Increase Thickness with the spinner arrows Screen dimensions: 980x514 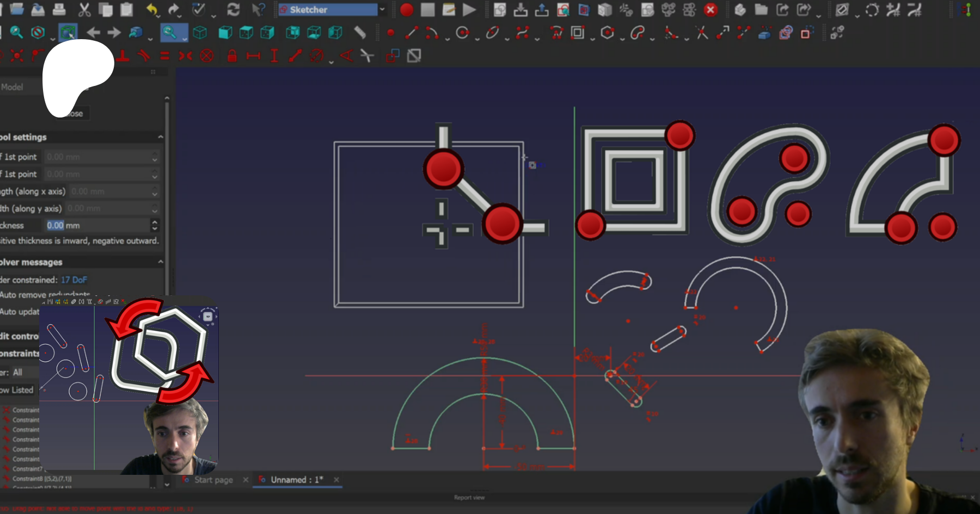[155, 222]
